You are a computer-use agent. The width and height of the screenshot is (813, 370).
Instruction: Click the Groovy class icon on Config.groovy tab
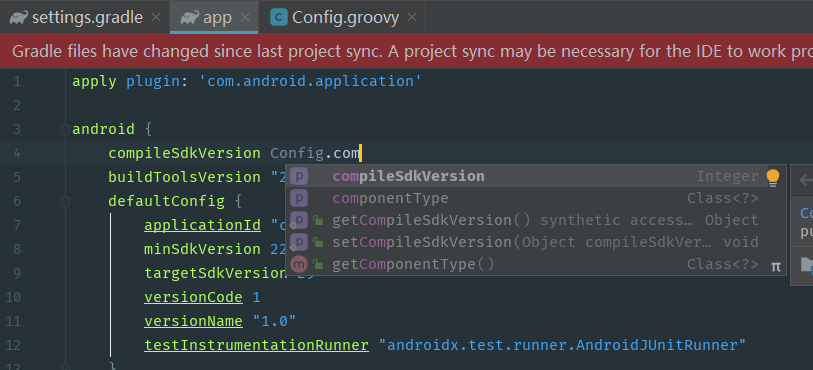(x=279, y=18)
